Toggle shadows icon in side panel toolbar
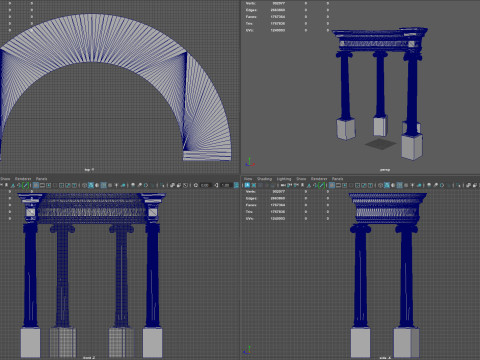480x360 pixels. 419,185
